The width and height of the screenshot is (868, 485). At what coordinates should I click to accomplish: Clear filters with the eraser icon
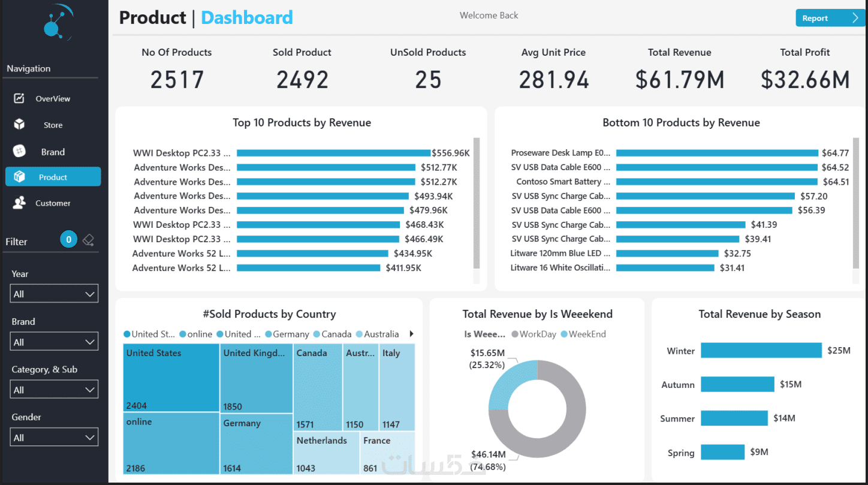89,240
